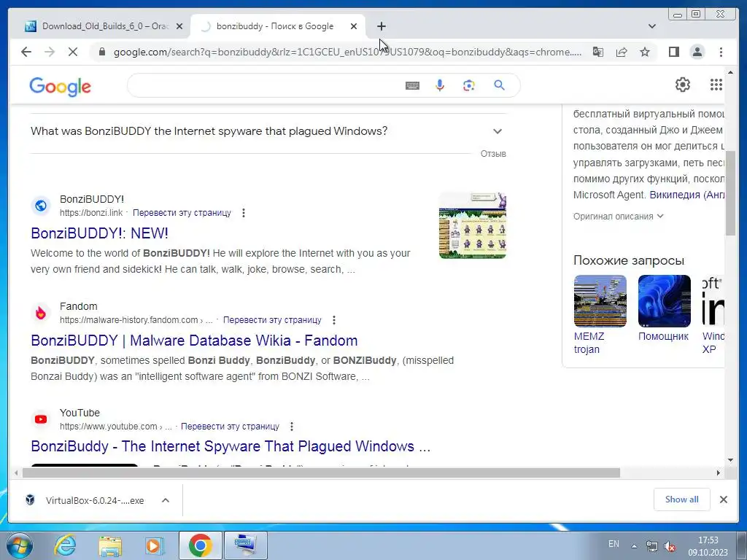Click Перевести эту страницу for bonzi.link
The image size is (747, 560).
[x=182, y=213]
